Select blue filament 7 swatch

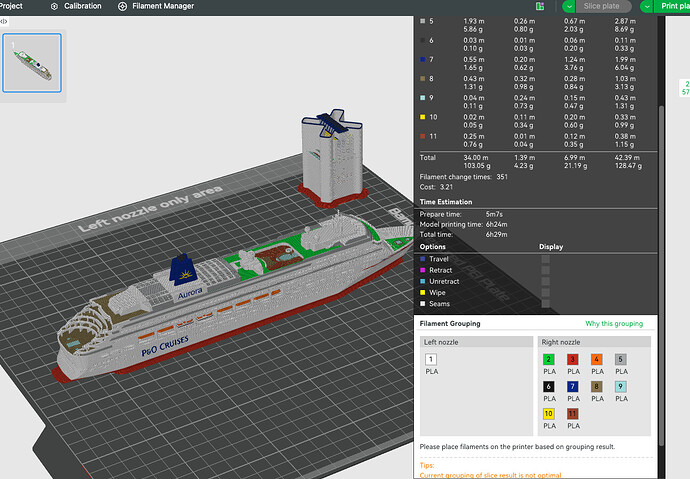click(573, 387)
